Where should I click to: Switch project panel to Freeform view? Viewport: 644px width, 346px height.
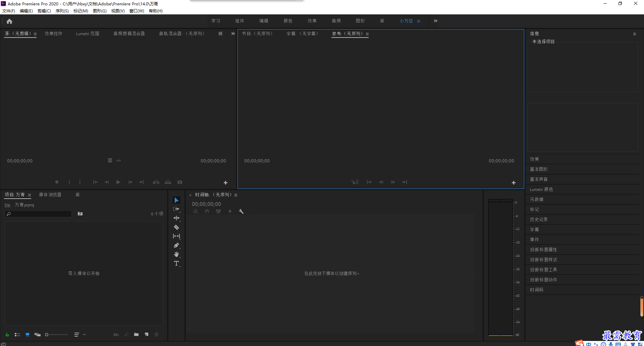coord(38,334)
